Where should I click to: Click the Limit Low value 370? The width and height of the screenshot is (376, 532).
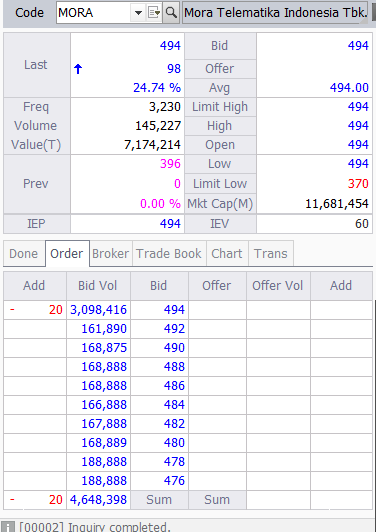[358, 184]
